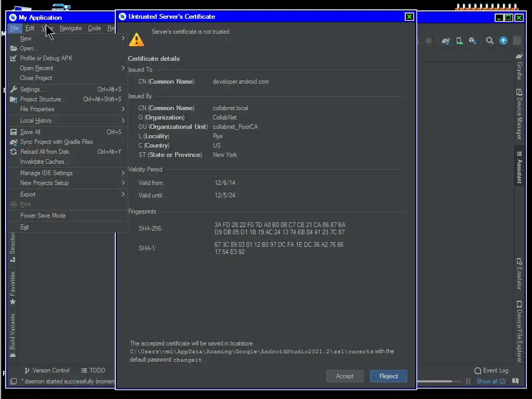Click the star icon on Favorites tab
Viewport: 532px width, 399px height.
click(x=12, y=301)
